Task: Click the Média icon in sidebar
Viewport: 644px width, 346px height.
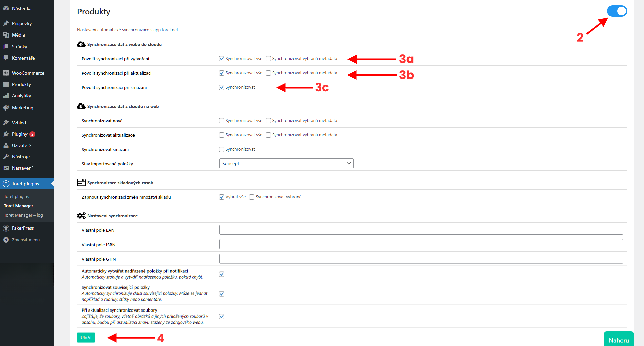Action: pyautogui.click(x=6, y=35)
